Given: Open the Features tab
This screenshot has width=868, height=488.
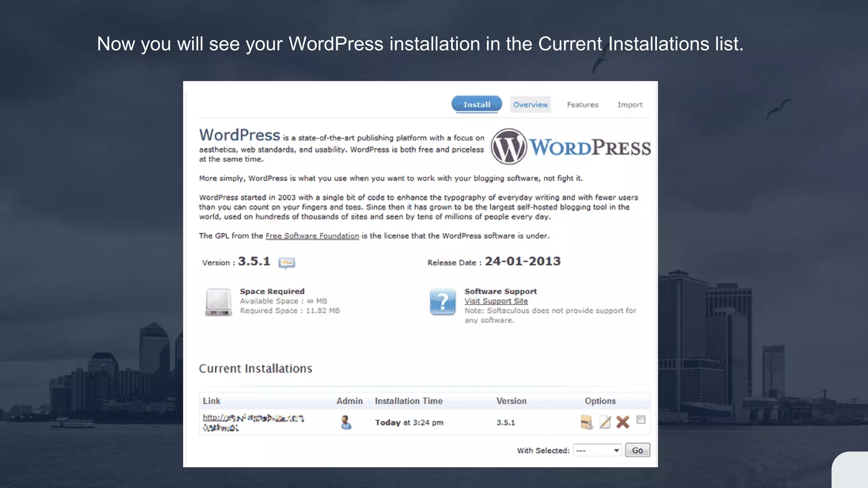Looking at the screenshot, I should 582,105.
